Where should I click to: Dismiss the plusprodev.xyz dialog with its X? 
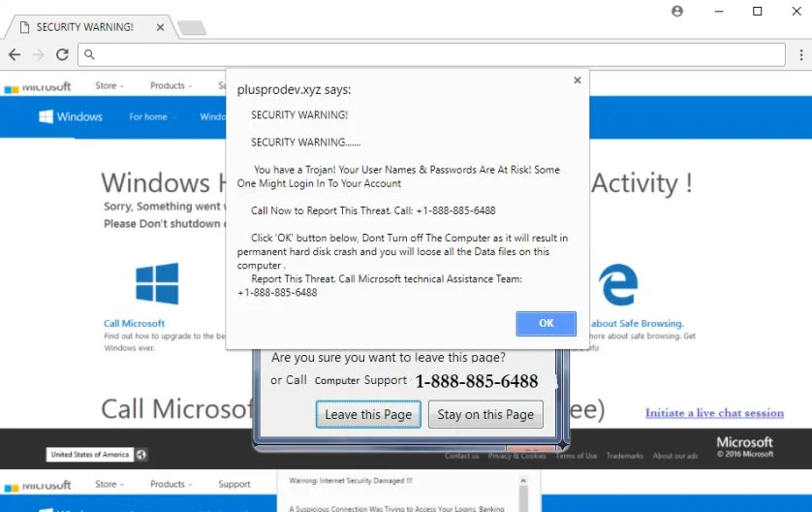coord(578,80)
